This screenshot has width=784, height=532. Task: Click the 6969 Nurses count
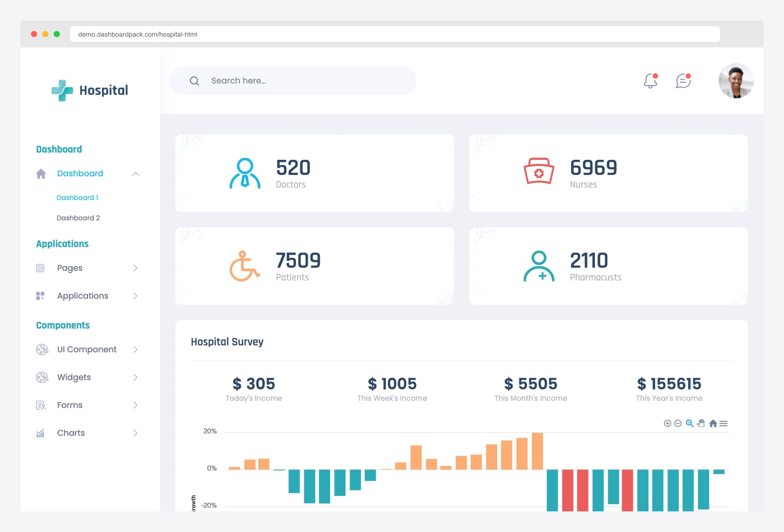pos(593,168)
